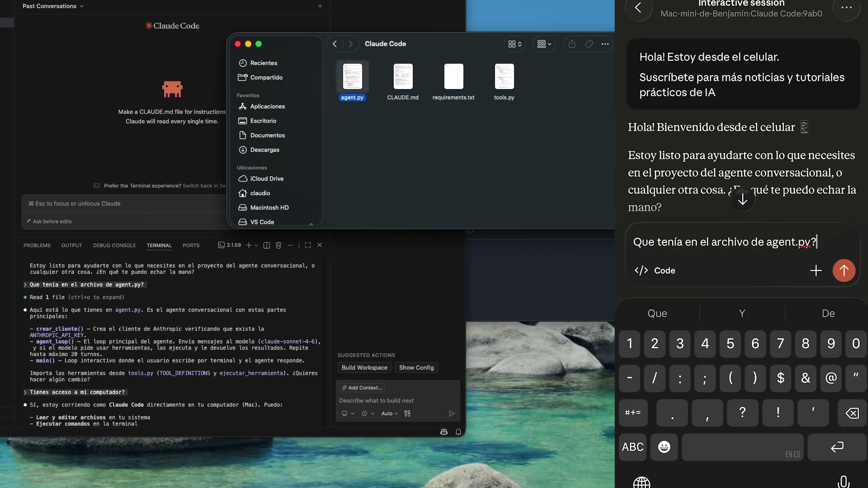Maximize the terminal panel size
Viewport: 868px width, 488px height.
308,245
